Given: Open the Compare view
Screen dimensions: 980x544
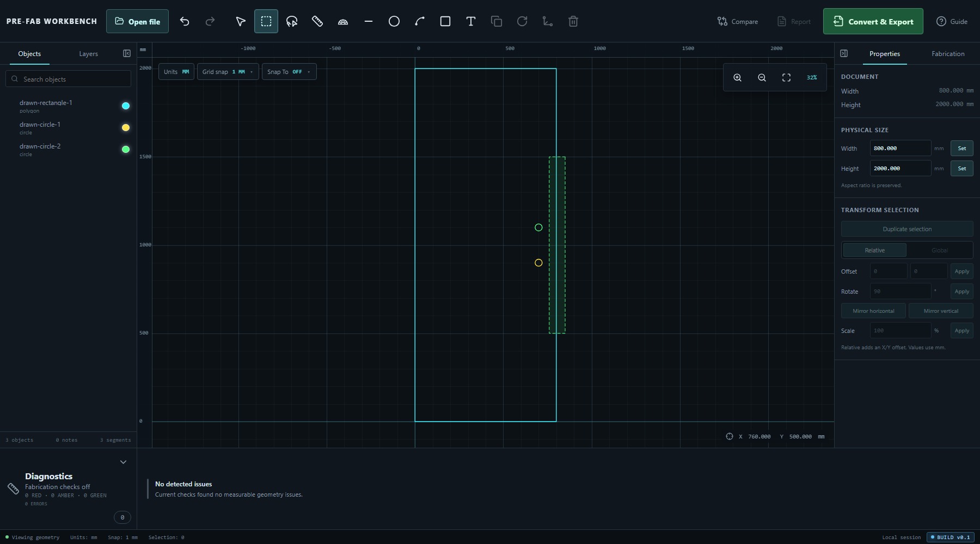Looking at the screenshot, I should pyautogui.click(x=738, y=21).
